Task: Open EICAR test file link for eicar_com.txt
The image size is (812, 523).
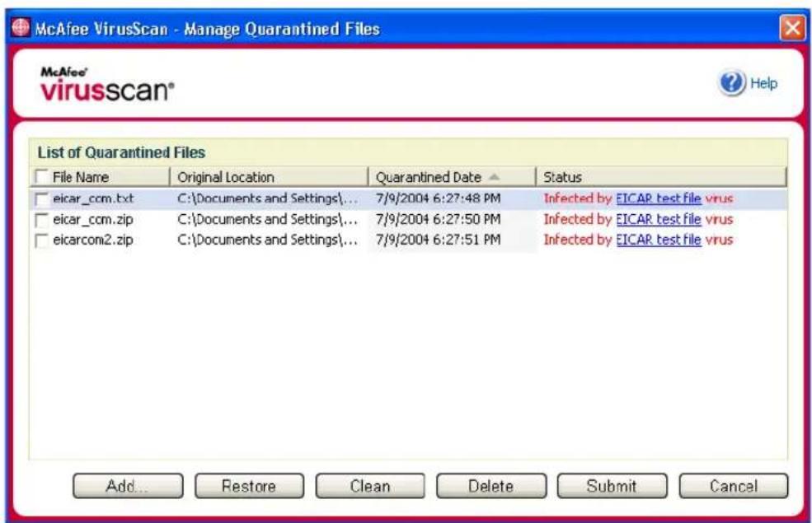Action: click(x=658, y=198)
